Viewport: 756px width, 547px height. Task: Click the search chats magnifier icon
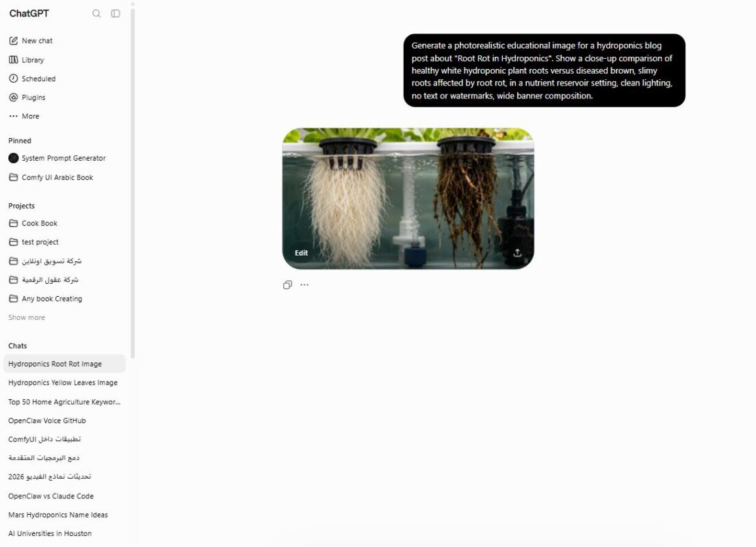pos(96,14)
